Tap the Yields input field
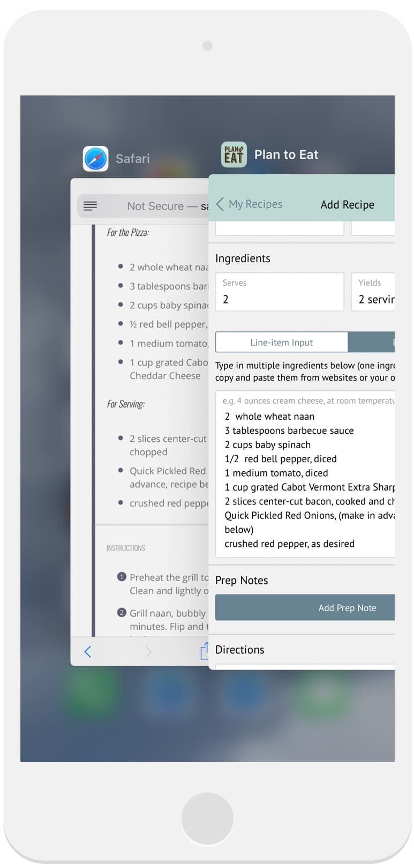Image resolution: width=414 pixels, height=868 pixels. [x=373, y=292]
